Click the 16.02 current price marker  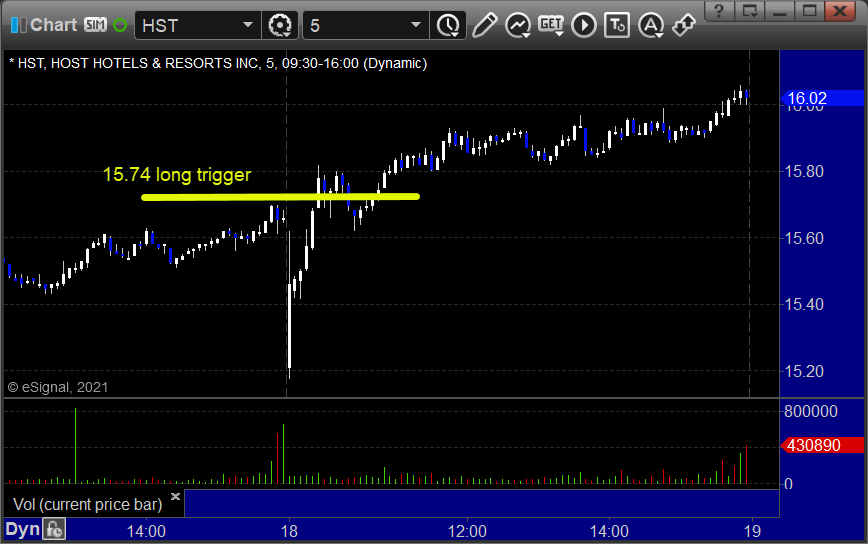tap(822, 99)
